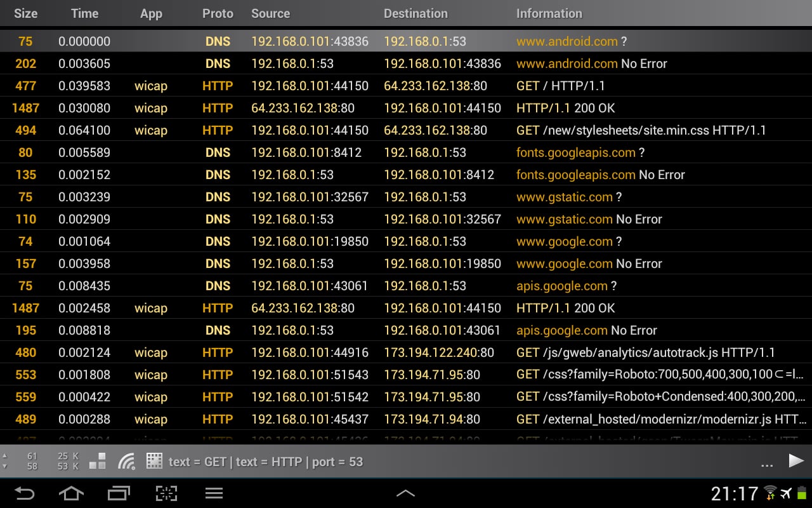Select the www.android.com No Error row
Image resolution: width=812 pixels, height=508 pixels.
(406, 63)
